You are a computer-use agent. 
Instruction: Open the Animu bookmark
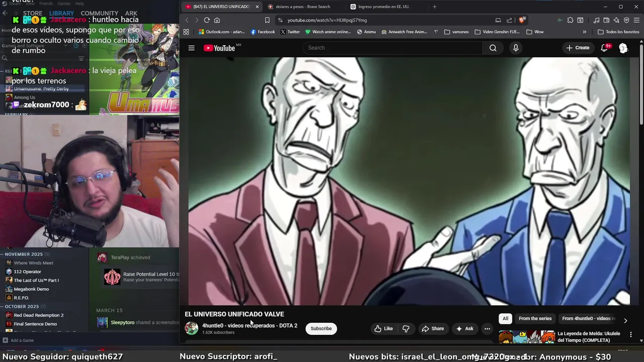(366, 32)
